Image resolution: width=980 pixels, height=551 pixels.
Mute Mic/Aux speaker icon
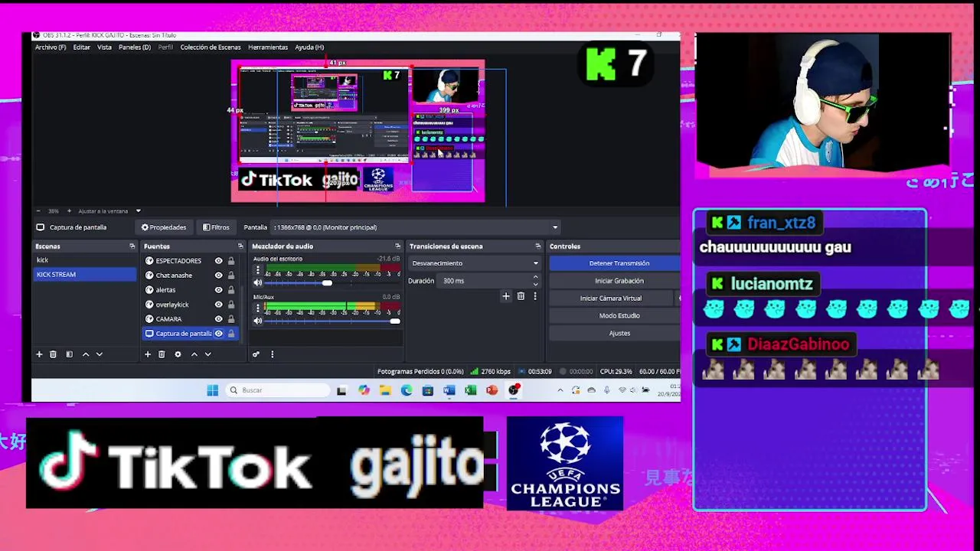click(x=258, y=321)
